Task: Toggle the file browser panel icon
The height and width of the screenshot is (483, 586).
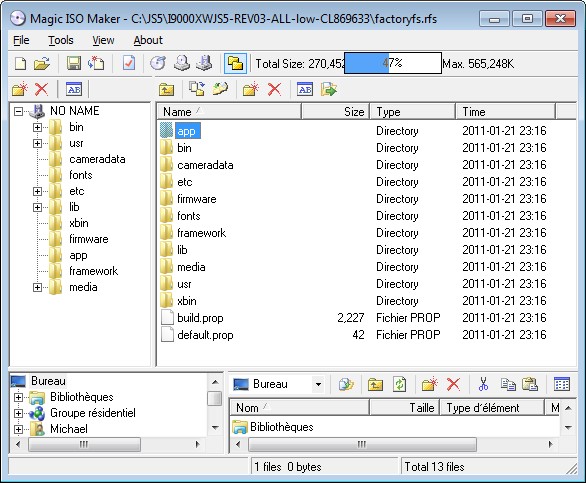Action: point(235,63)
